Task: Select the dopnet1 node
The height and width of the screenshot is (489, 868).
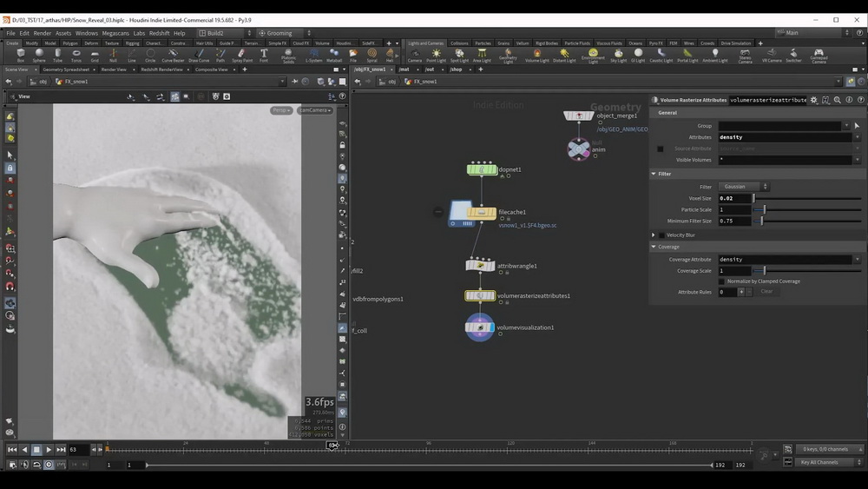Action: [482, 169]
